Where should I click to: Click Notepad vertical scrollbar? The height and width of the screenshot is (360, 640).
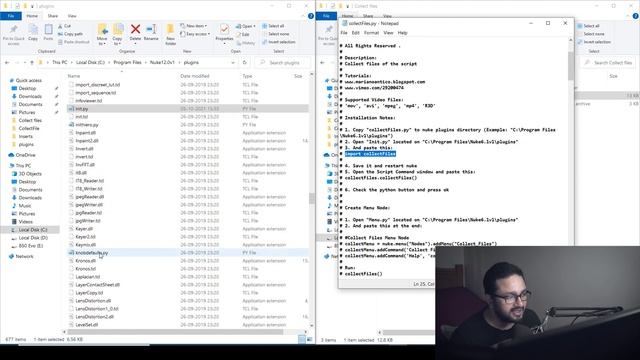pyautogui.click(x=571, y=65)
